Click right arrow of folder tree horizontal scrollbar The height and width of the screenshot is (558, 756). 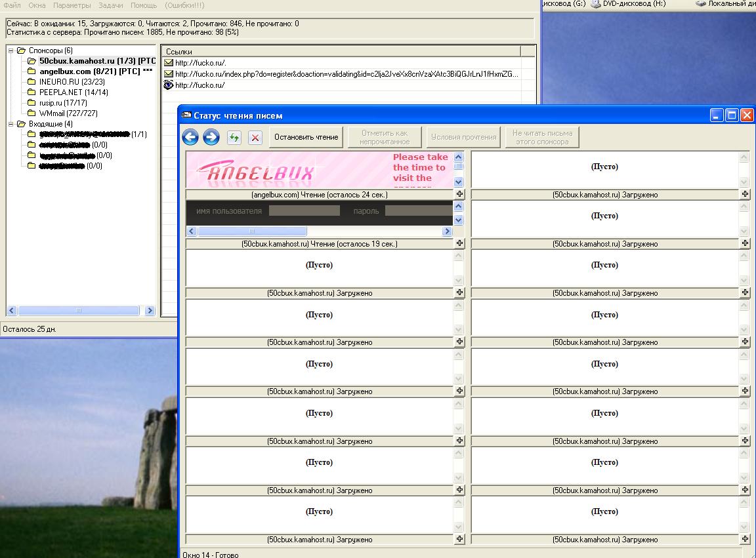pyautogui.click(x=150, y=310)
